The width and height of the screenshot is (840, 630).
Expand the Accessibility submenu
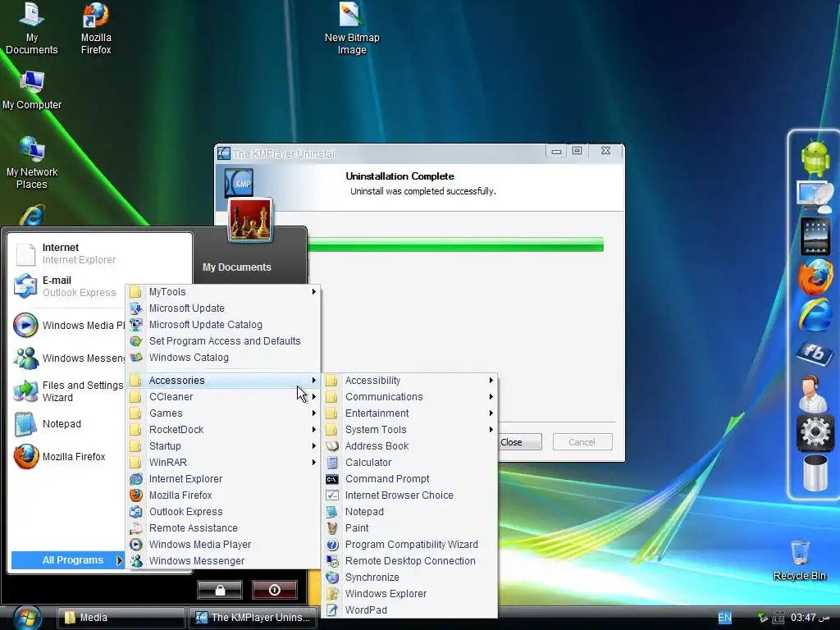(409, 381)
